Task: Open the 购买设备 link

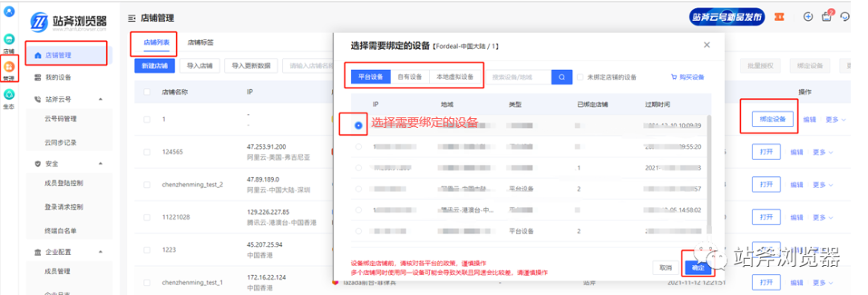Action: (687, 77)
